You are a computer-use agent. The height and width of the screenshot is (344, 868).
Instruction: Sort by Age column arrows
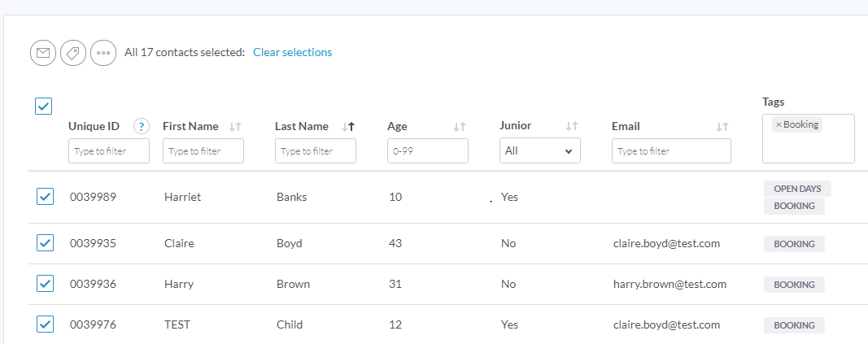[x=460, y=127]
